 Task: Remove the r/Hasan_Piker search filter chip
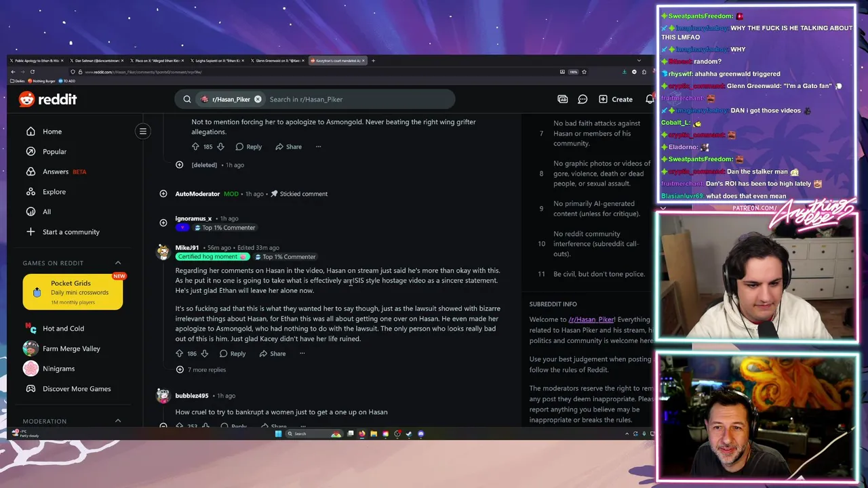[x=258, y=99]
